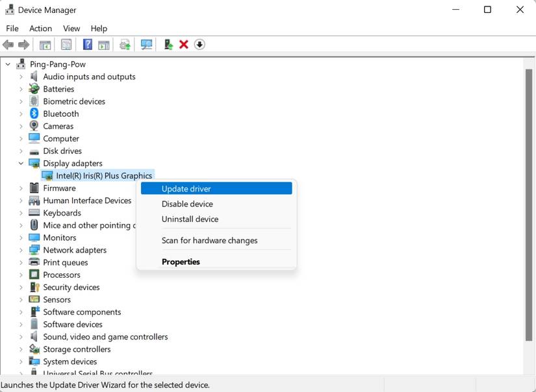The image size is (536, 392).
Task: Select the Security devices label
Action: pyautogui.click(x=71, y=287)
